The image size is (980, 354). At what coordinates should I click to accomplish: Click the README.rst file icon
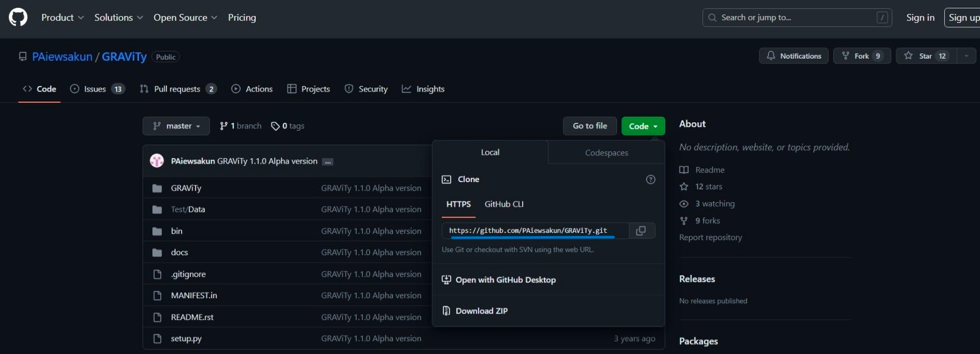click(157, 317)
